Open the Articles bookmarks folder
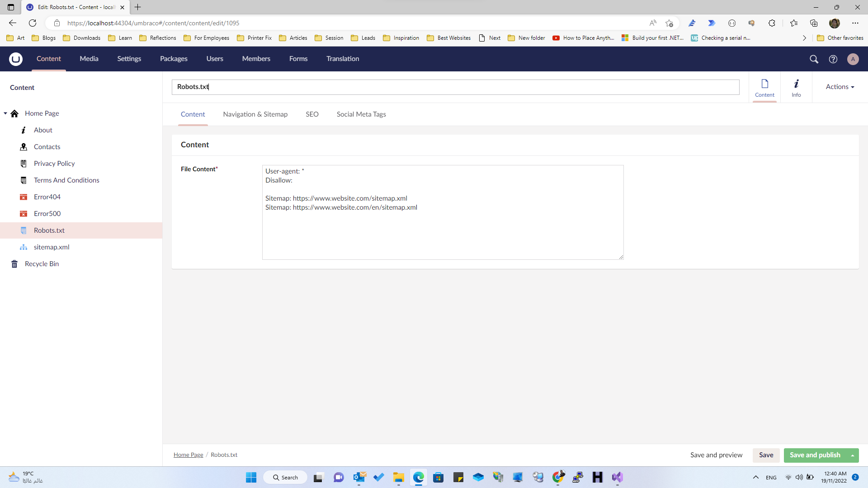Image resolution: width=868 pixels, height=488 pixels. point(293,38)
